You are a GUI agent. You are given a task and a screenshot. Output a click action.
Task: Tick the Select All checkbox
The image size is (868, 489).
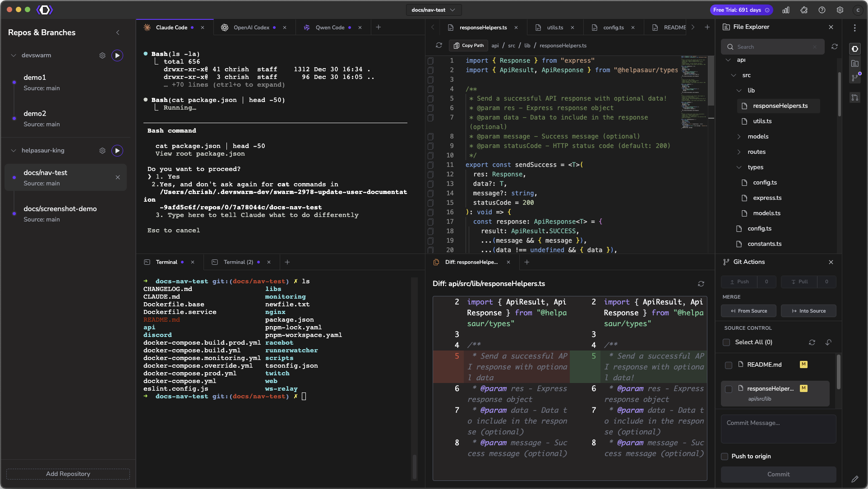[726, 342]
